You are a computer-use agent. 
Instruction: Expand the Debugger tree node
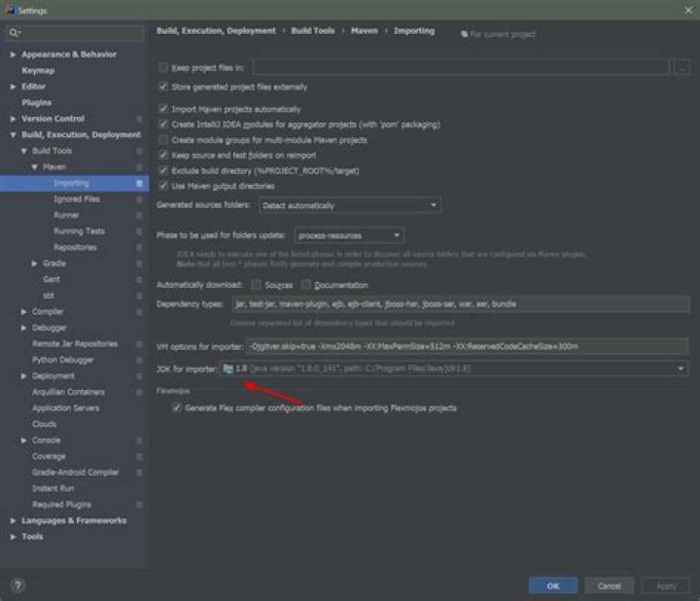(x=23, y=328)
